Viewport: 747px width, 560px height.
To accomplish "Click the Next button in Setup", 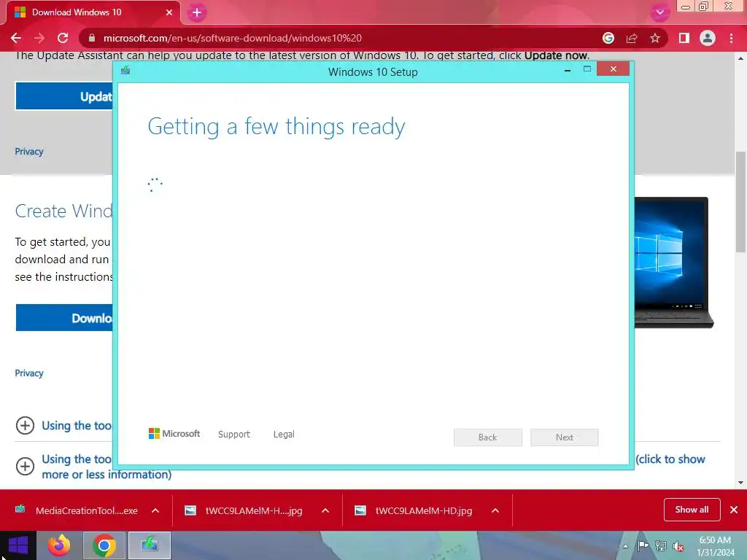I will [x=565, y=437].
